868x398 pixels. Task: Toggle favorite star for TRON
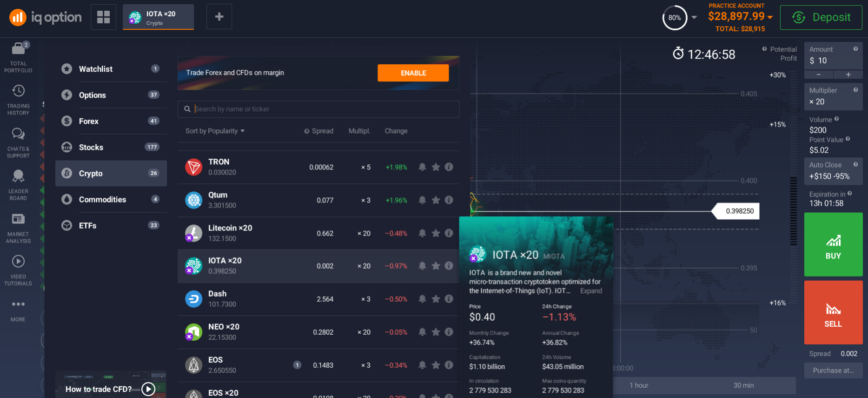(x=436, y=167)
